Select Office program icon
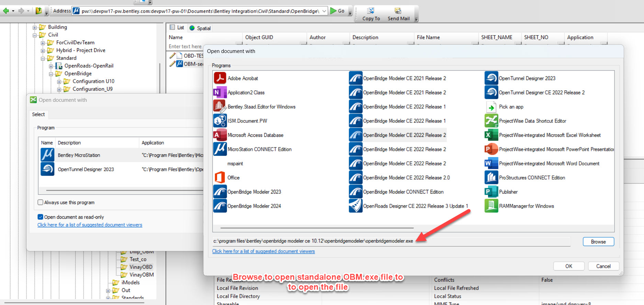The height and width of the screenshot is (305, 644). click(220, 177)
